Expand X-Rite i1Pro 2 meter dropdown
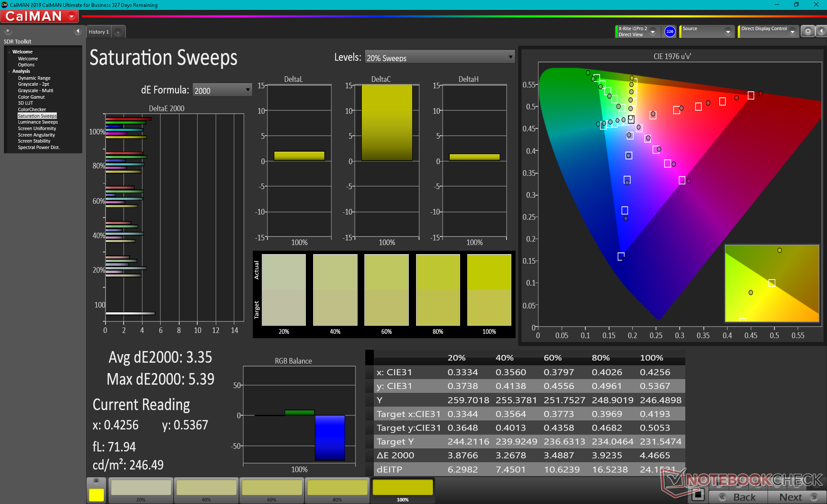The image size is (827, 504). tap(653, 32)
